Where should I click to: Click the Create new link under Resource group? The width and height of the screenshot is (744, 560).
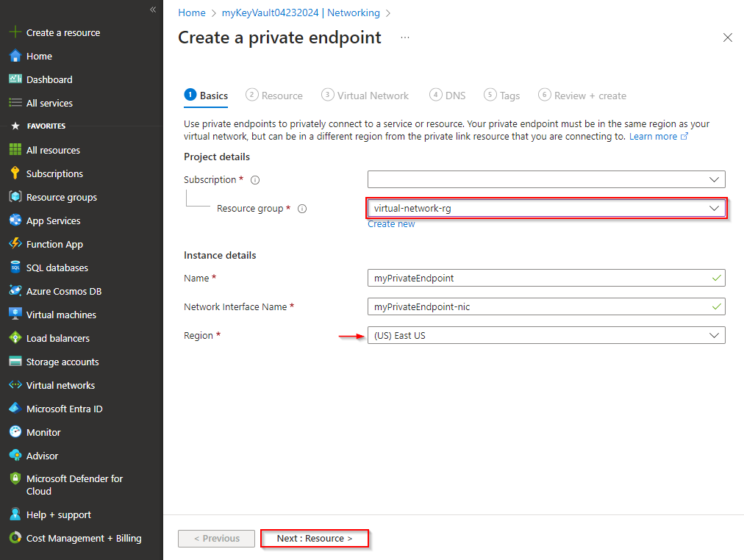point(391,223)
